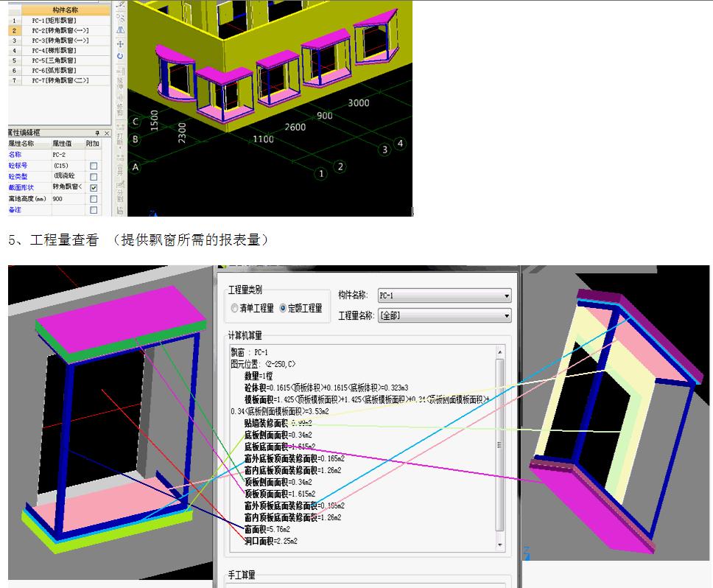This screenshot has height=588, width=713.
Task: Click the 窗内底板顶面装修面积 line
Action: point(292,470)
